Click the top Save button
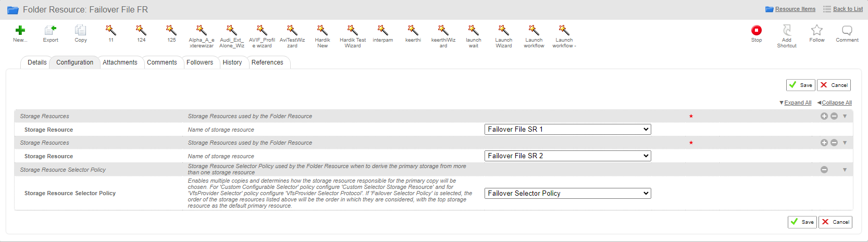The height and width of the screenshot is (242, 868). (801, 85)
